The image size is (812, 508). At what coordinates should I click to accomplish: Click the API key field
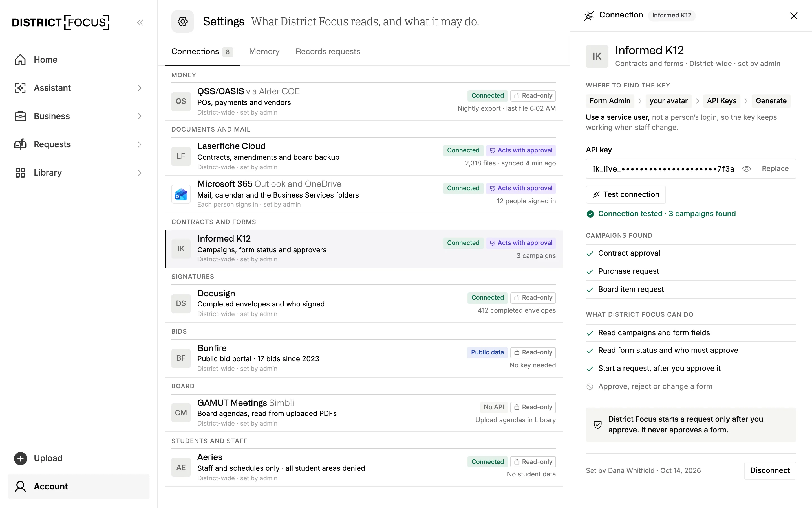(x=691, y=169)
